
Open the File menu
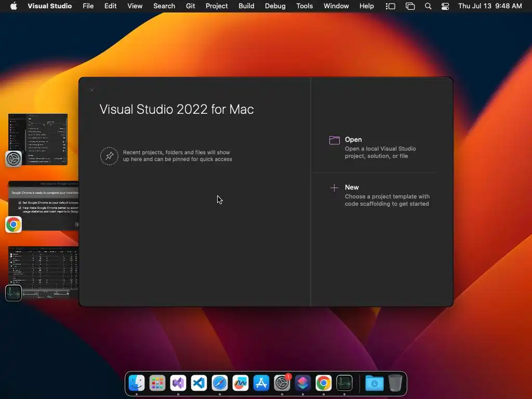[88, 6]
